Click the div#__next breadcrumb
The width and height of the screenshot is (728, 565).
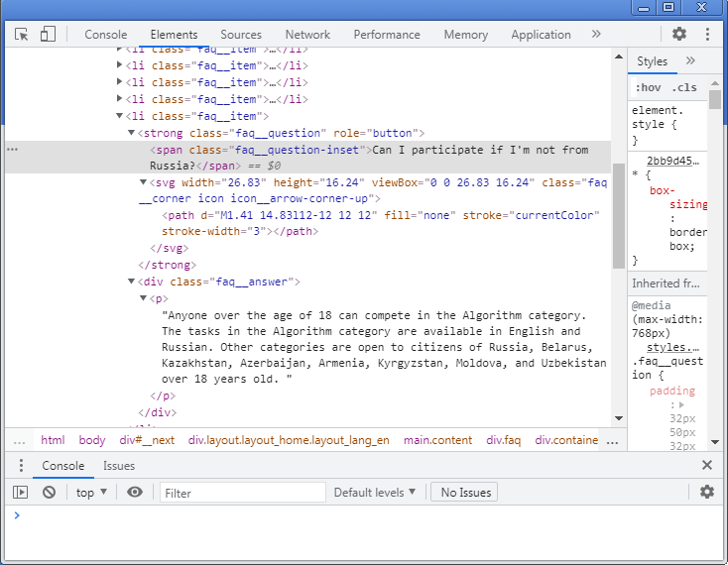(x=147, y=440)
